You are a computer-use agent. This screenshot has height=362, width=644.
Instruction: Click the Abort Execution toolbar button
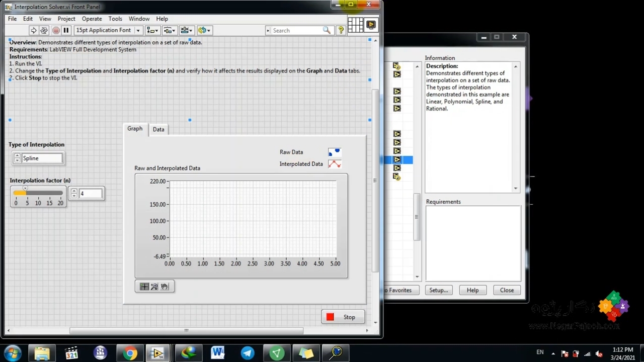[x=56, y=30]
